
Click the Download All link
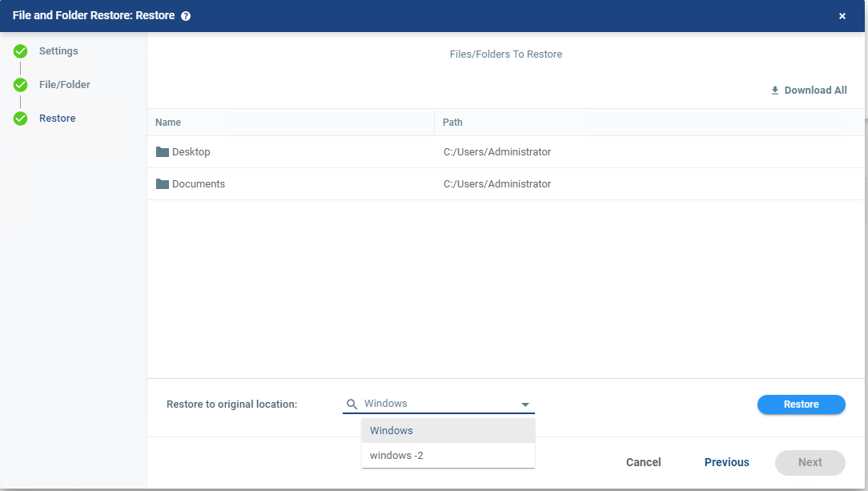coord(815,91)
